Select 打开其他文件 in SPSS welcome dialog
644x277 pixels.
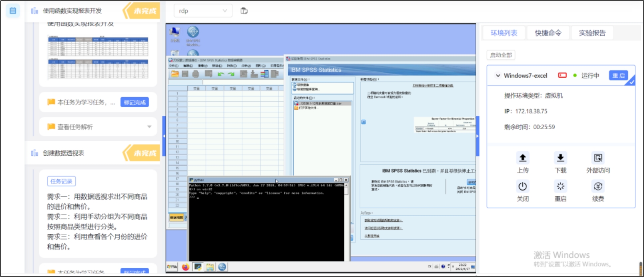(x=307, y=108)
